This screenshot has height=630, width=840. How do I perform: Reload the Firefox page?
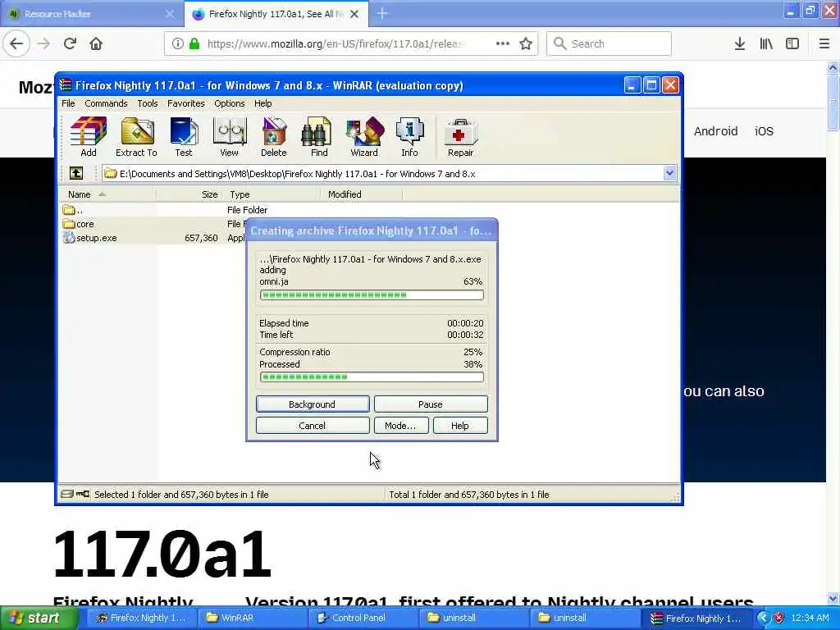[x=71, y=43]
